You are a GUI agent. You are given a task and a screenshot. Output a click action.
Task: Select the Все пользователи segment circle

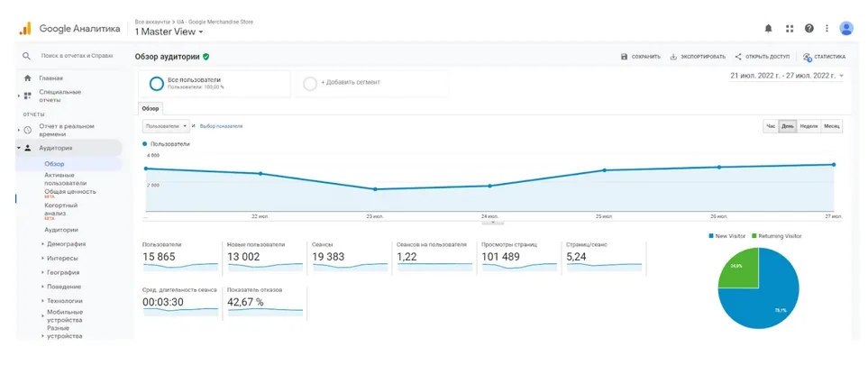[x=157, y=84]
